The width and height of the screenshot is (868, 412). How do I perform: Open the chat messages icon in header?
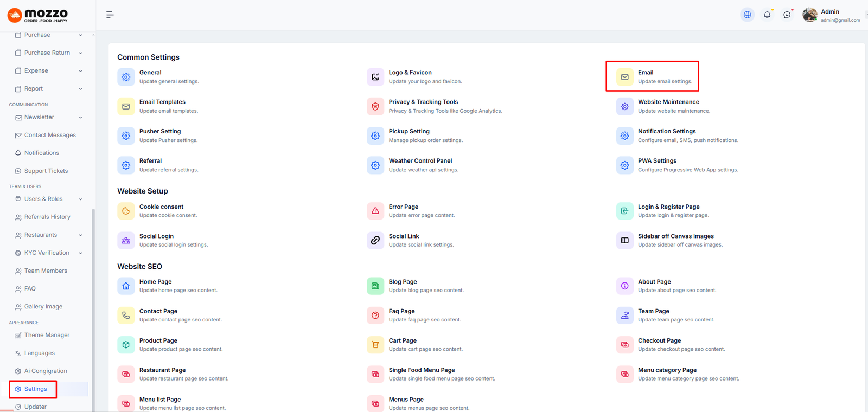787,15
